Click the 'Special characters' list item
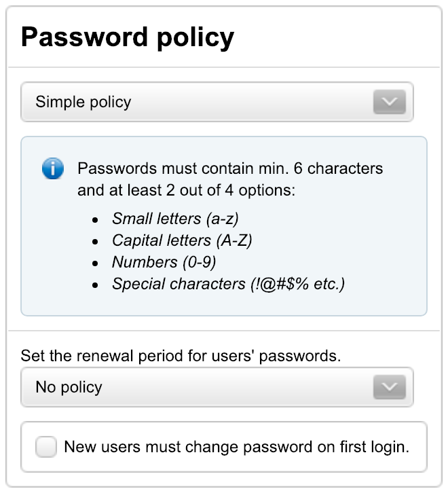 pyautogui.click(x=229, y=284)
